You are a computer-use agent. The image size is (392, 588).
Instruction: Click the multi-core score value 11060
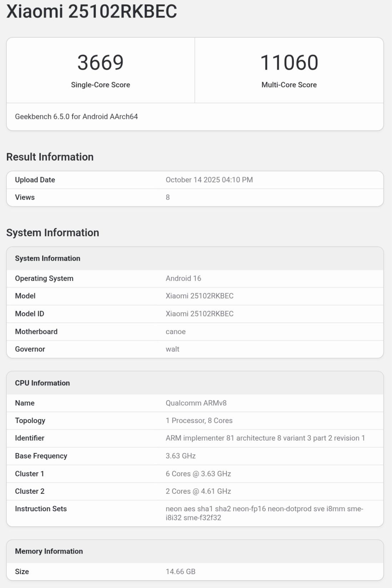(289, 63)
